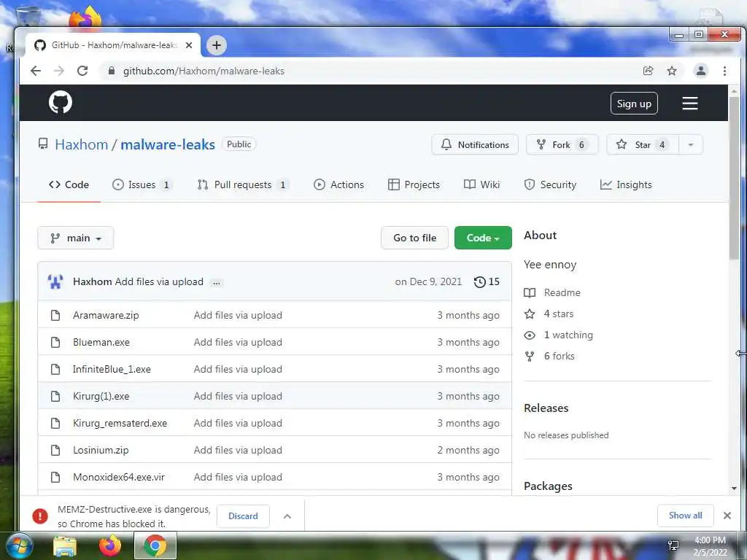Open the Projects tab
Image resolution: width=747 pixels, height=560 pixels.
coord(414,184)
